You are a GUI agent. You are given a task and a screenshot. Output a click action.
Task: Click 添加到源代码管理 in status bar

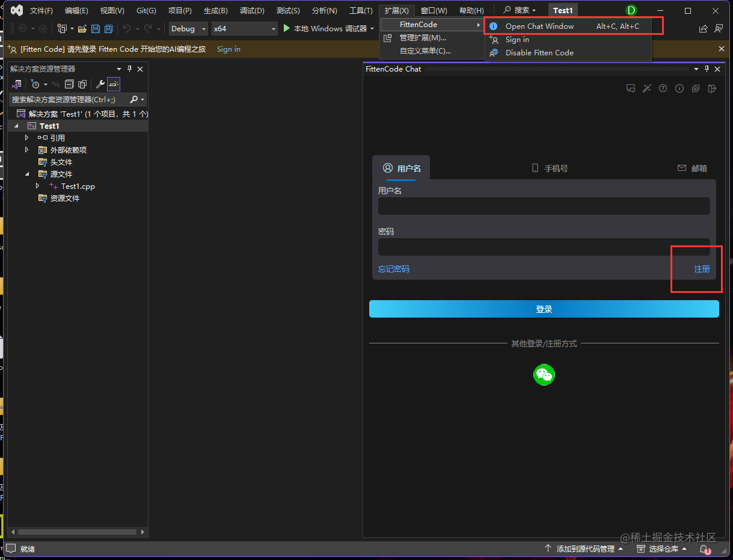(x=583, y=549)
